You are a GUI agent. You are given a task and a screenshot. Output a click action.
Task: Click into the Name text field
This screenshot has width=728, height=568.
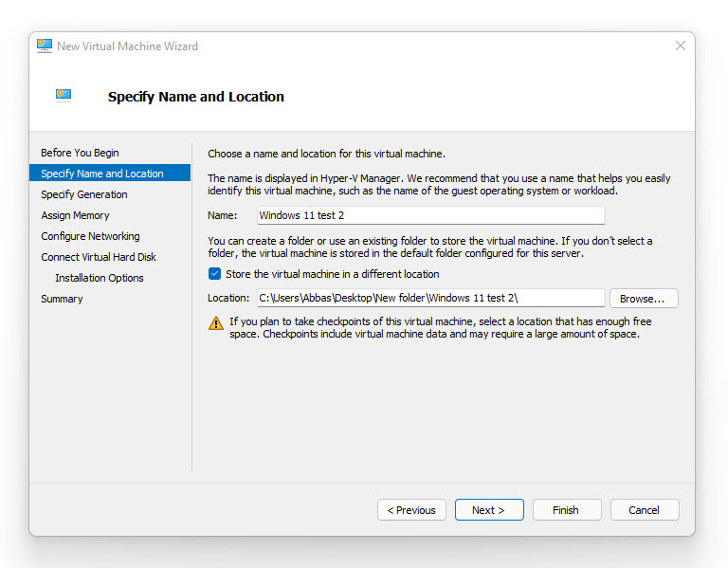click(431, 215)
